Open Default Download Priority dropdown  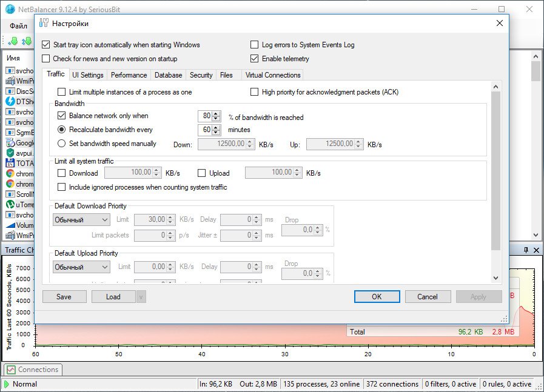[x=81, y=220]
